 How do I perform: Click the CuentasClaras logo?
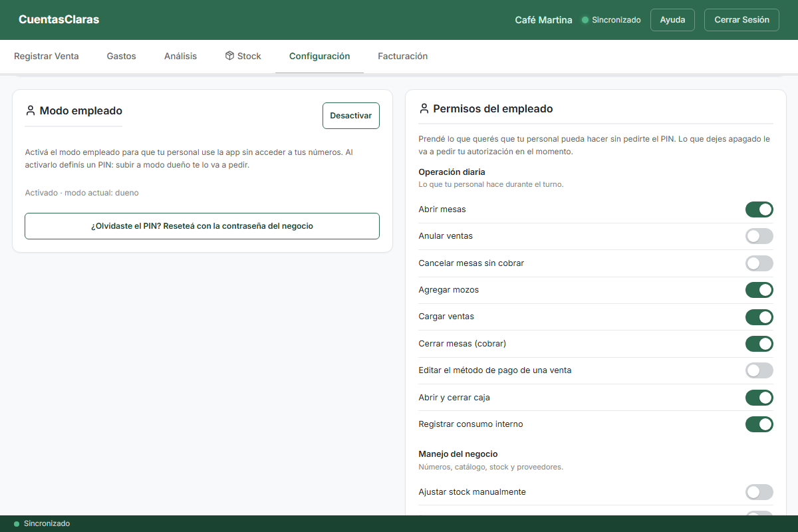pos(59,20)
